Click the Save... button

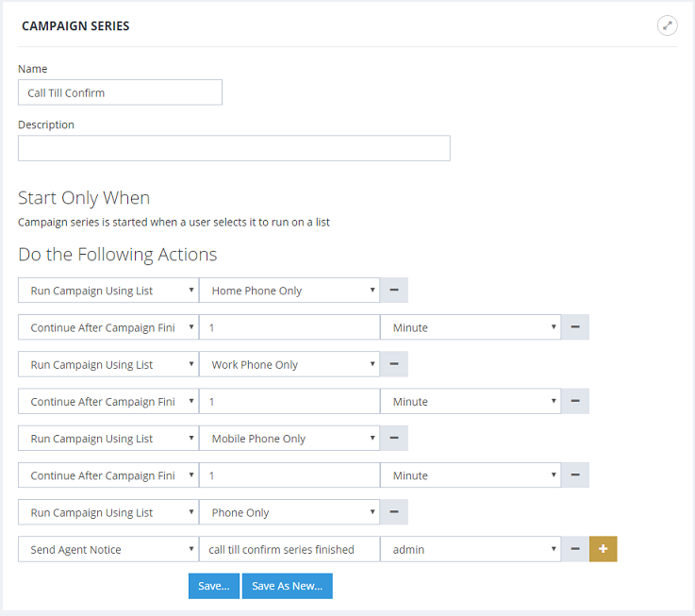213,586
